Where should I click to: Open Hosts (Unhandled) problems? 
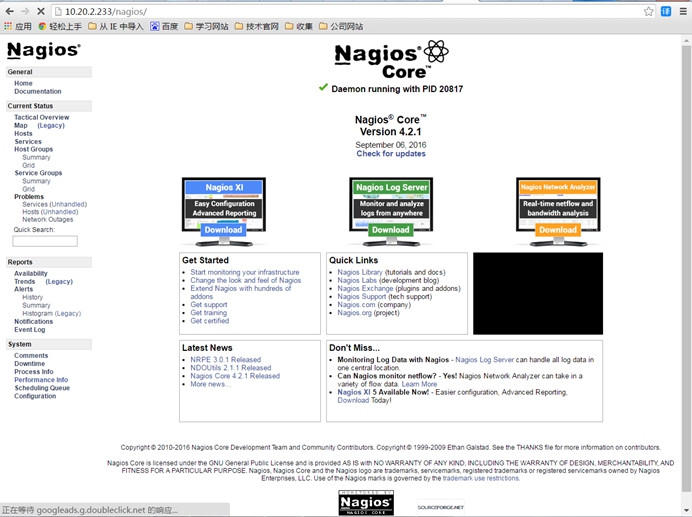[x=50, y=212]
